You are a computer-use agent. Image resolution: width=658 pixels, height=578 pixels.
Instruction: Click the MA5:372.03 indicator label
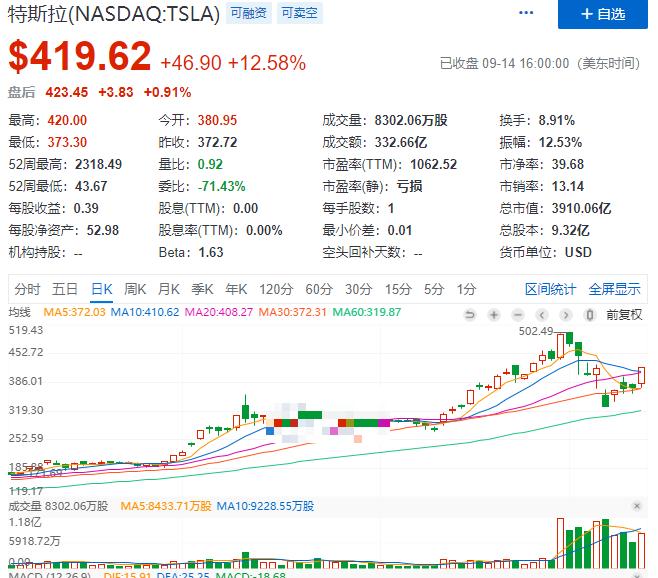(74, 312)
